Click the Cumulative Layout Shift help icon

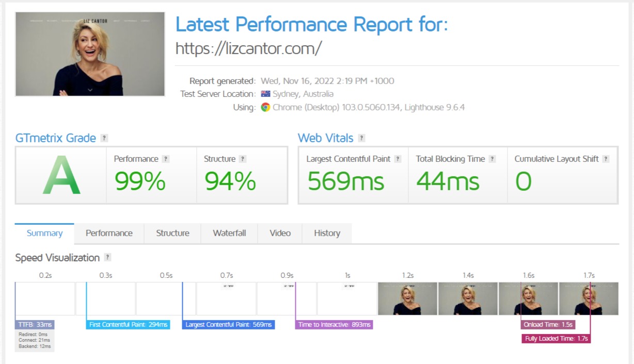pos(606,159)
